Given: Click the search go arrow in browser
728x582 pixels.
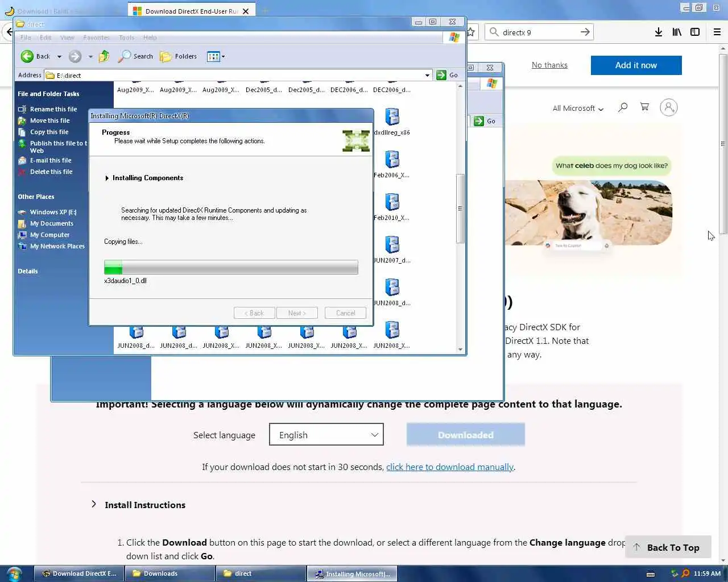Looking at the screenshot, I should pyautogui.click(x=585, y=32).
